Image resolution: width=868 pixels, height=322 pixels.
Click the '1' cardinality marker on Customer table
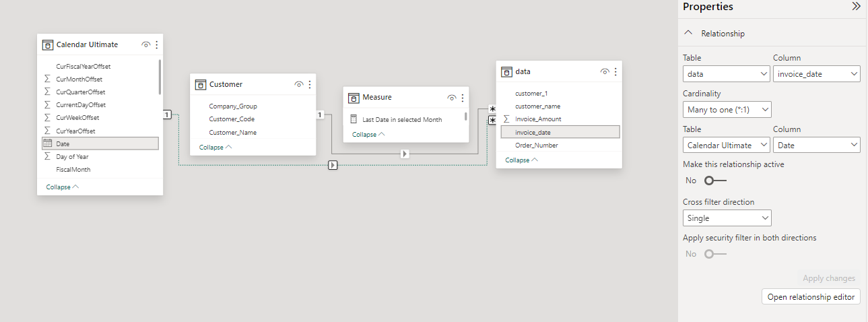tap(320, 115)
